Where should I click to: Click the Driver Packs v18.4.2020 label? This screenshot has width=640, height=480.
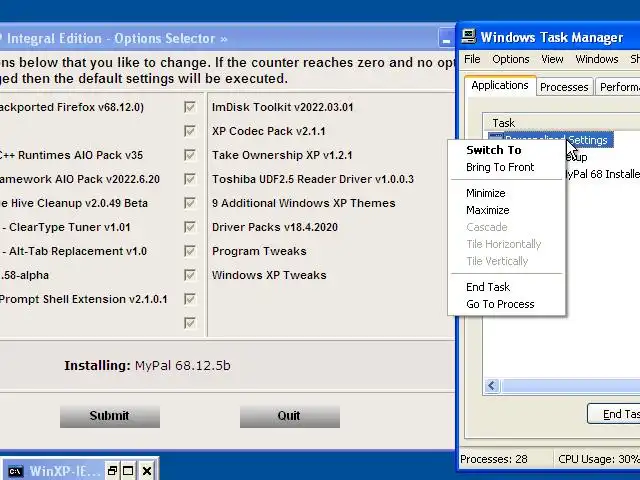pyautogui.click(x=275, y=227)
